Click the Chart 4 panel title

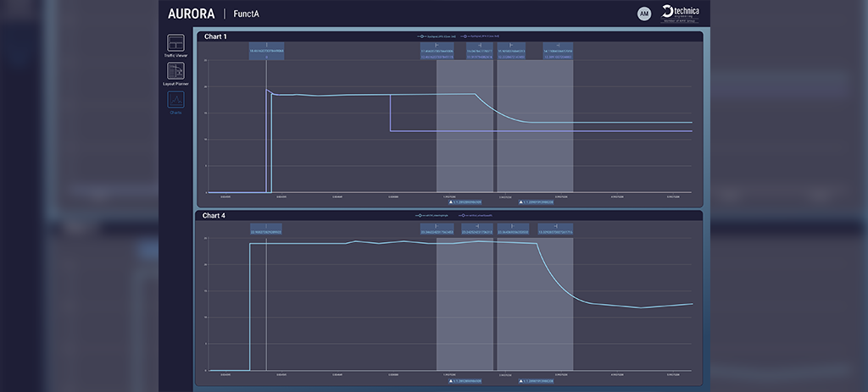215,216
